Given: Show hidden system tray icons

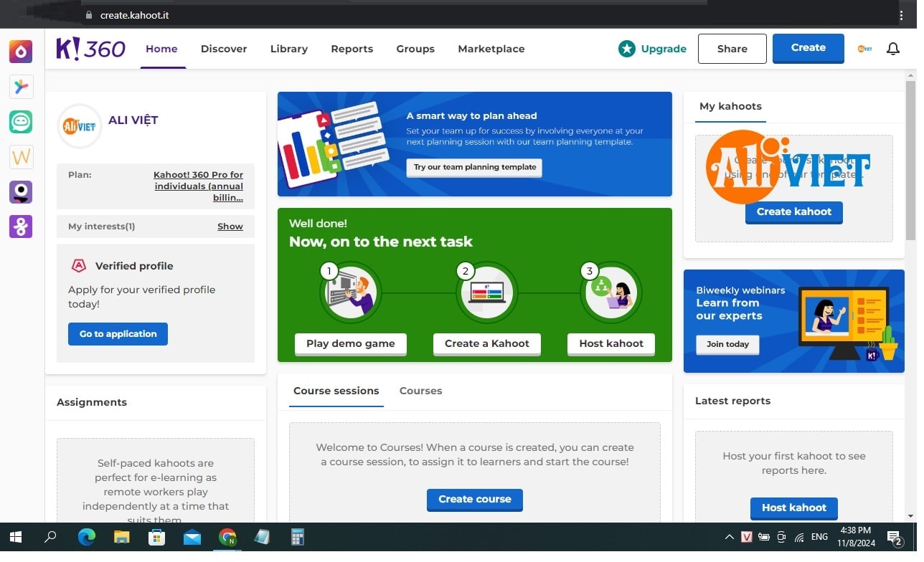Looking at the screenshot, I should 729,537.
